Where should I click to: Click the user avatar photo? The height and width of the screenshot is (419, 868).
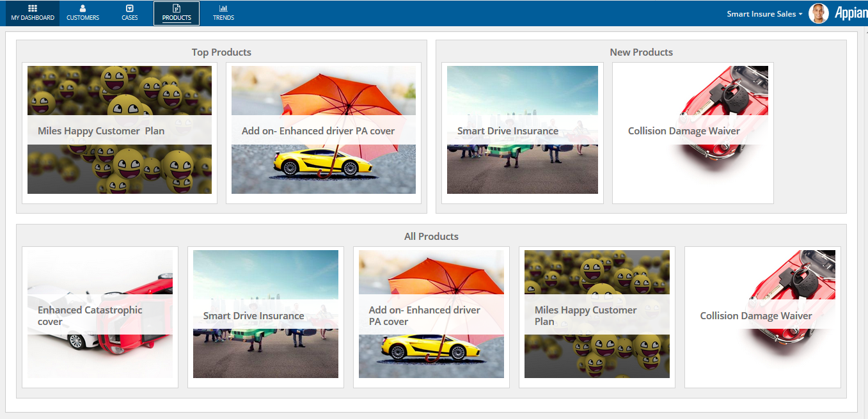click(819, 13)
